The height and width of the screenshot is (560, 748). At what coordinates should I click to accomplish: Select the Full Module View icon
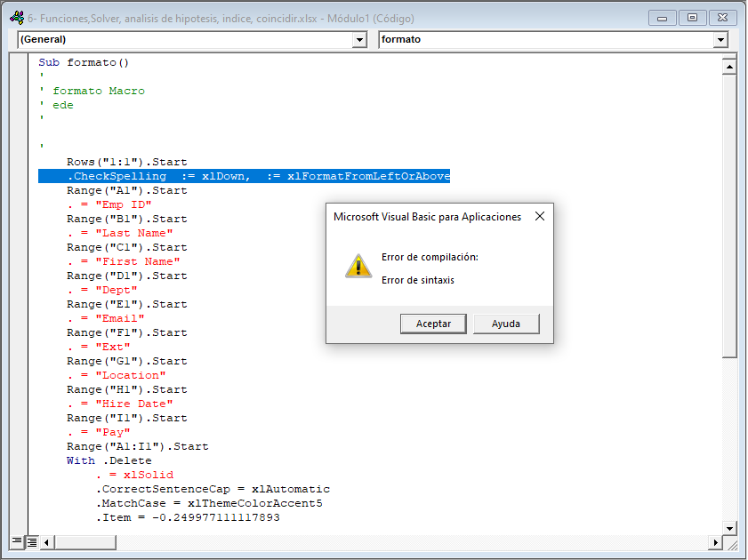(31, 541)
